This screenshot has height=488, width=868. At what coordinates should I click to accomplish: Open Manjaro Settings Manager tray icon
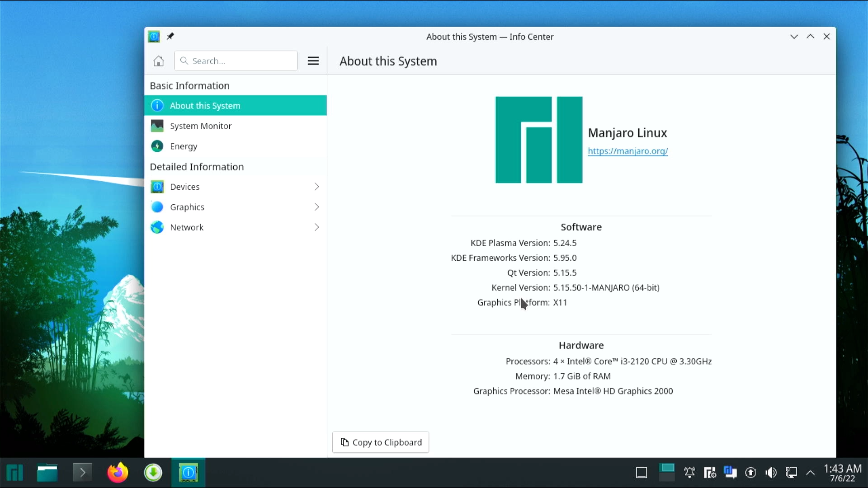click(710, 473)
